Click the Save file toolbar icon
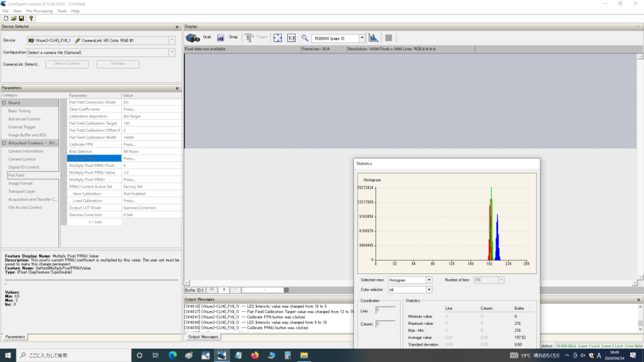The image size is (644, 362). pyautogui.click(x=21, y=19)
